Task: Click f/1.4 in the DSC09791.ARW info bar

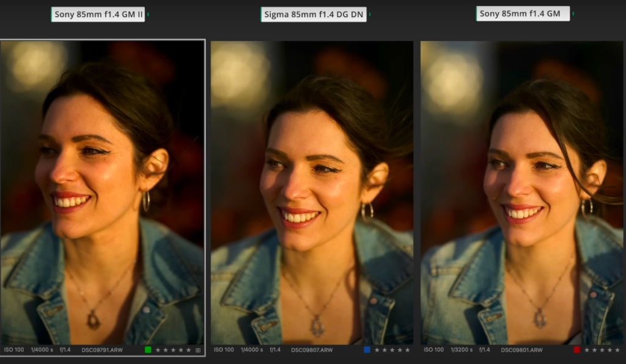Action: coord(65,349)
